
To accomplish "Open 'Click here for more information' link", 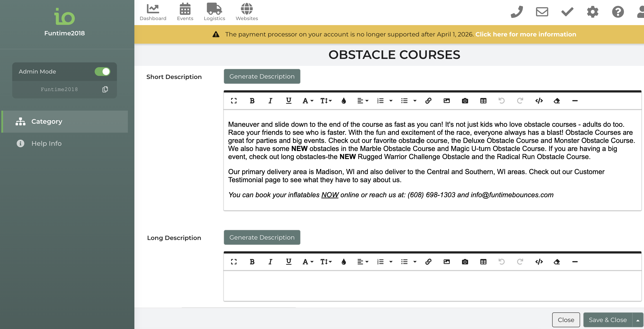I will pyautogui.click(x=526, y=34).
